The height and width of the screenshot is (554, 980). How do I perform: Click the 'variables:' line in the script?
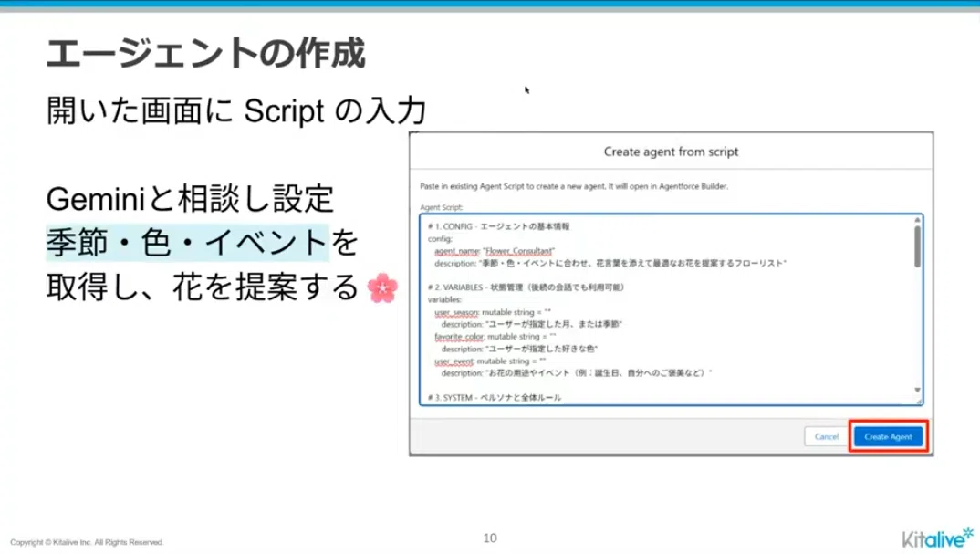coord(444,299)
